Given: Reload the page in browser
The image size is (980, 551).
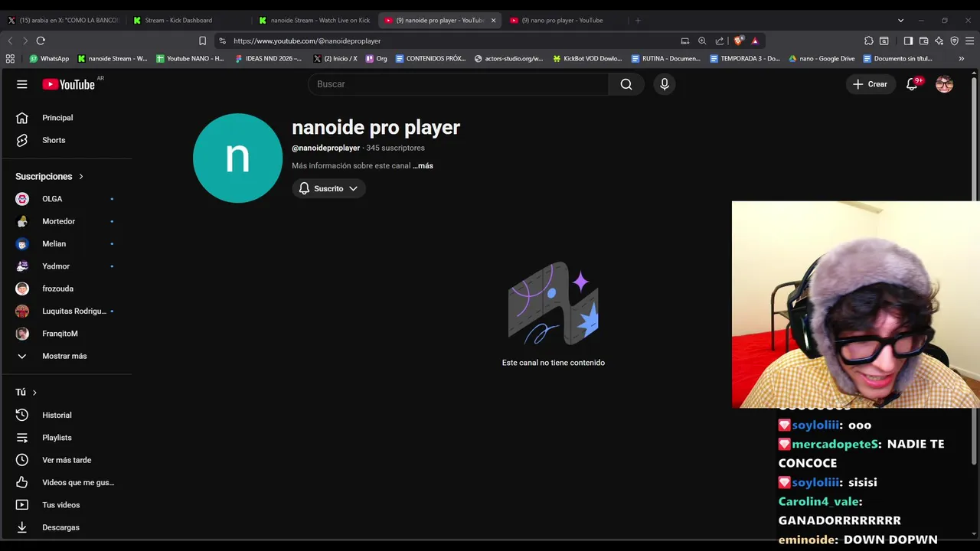Looking at the screenshot, I should tap(41, 41).
